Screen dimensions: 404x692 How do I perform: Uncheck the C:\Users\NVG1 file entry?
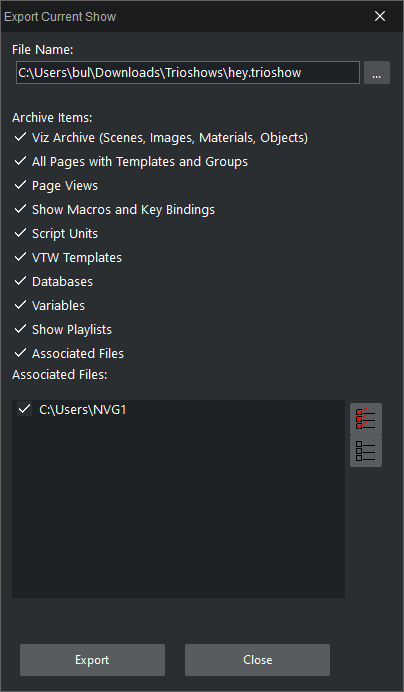[x=25, y=409]
